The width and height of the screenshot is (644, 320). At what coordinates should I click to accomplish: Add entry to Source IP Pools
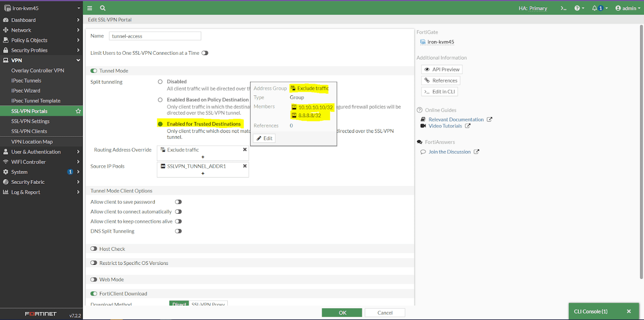click(x=203, y=173)
